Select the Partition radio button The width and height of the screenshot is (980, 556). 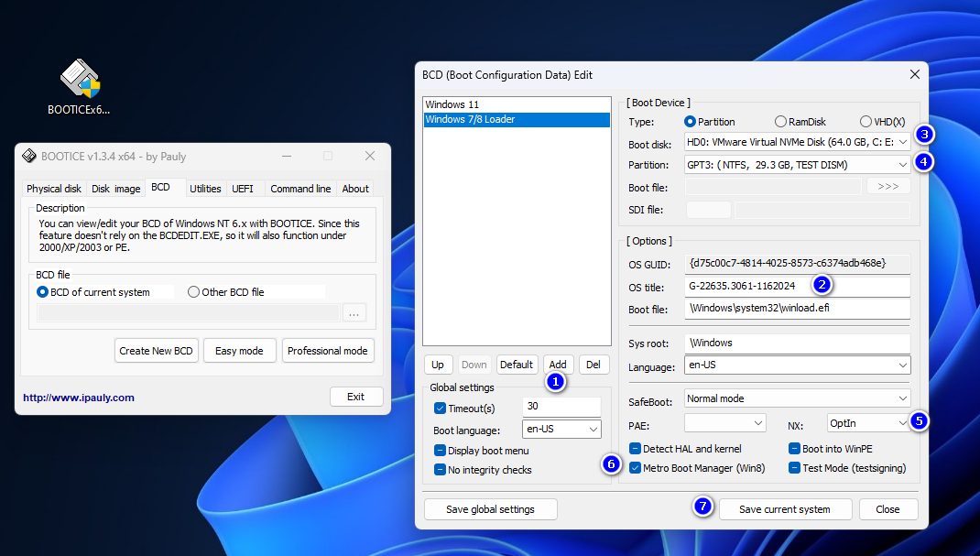tap(690, 122)
